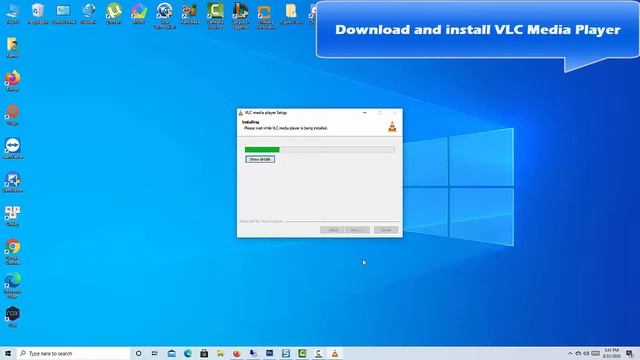This screenshot has width=640, height=360.
Task: Click the Cortana circle icon on the taskbar
Action: (138, 353)
